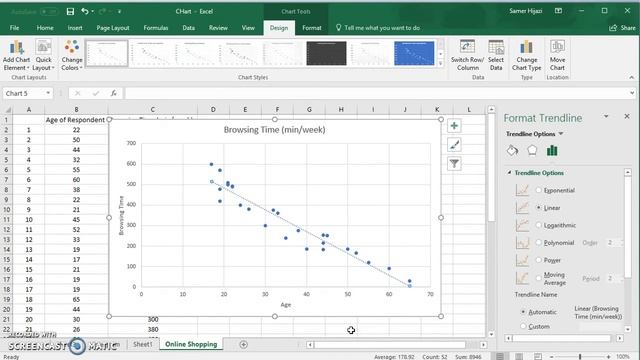Select Polynomial trendline option
This screenshot has width=640, height=360.
(x=538, y=242)
